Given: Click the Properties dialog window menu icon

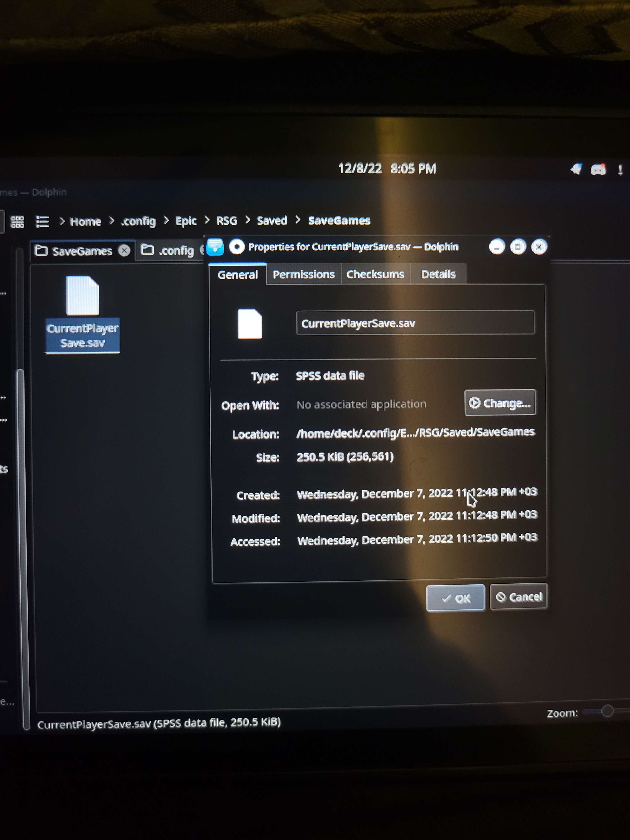Looking at the screenshot, I should pyautogui.click(x=215, y=247).
